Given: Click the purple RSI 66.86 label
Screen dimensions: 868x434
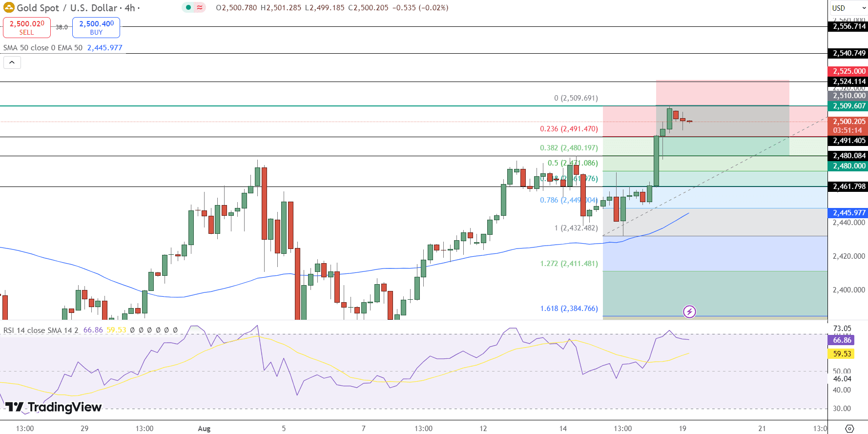Looking at the screenshot, I should (841, 340).
